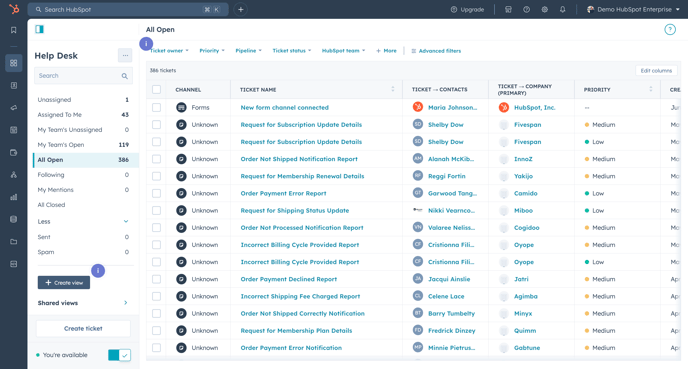Check the Request for Shipping Status Update row
The image size is (688, 369).
coord(156,210)
